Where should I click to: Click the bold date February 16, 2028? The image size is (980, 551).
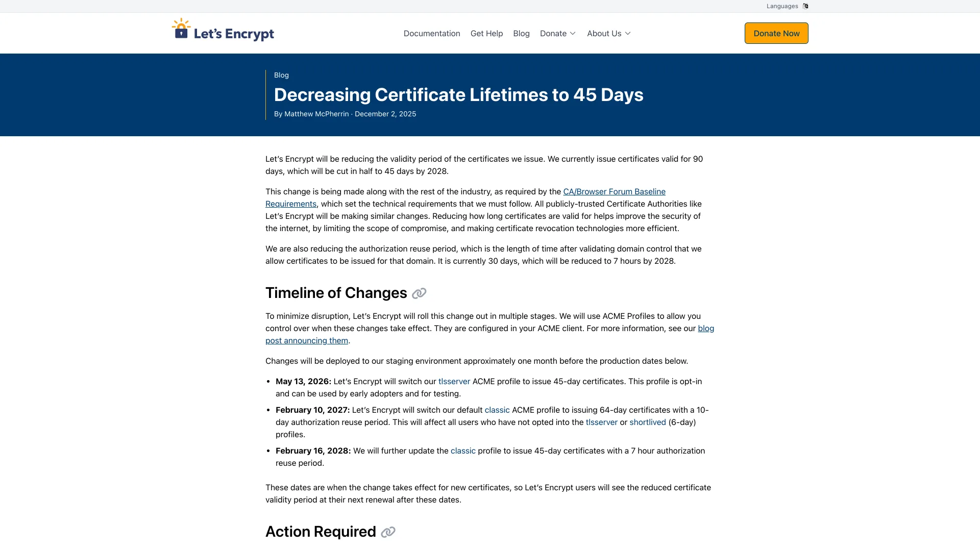coord(313,451)
